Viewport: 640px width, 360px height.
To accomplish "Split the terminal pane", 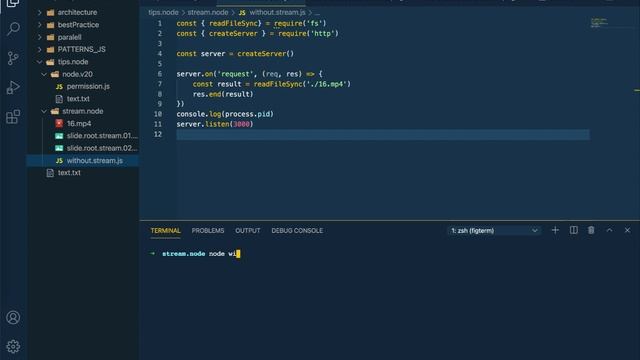I will tap(573, 230).
